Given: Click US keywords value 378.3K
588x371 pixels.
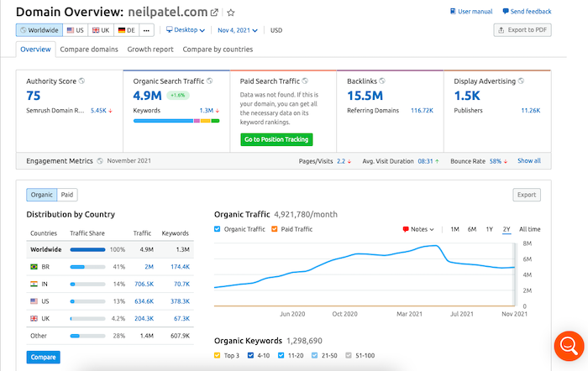Looking at the screenshot, I should [180, 301].
